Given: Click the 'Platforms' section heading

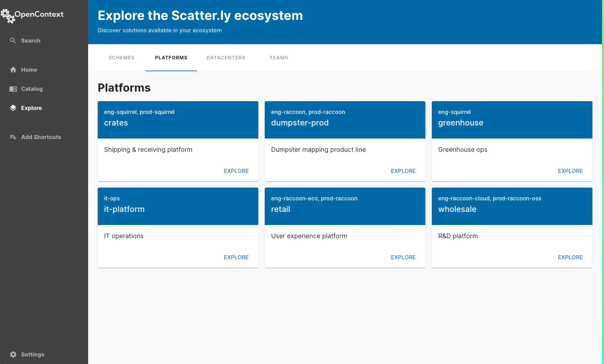Looking at the screenshot, I should point(124,88).
